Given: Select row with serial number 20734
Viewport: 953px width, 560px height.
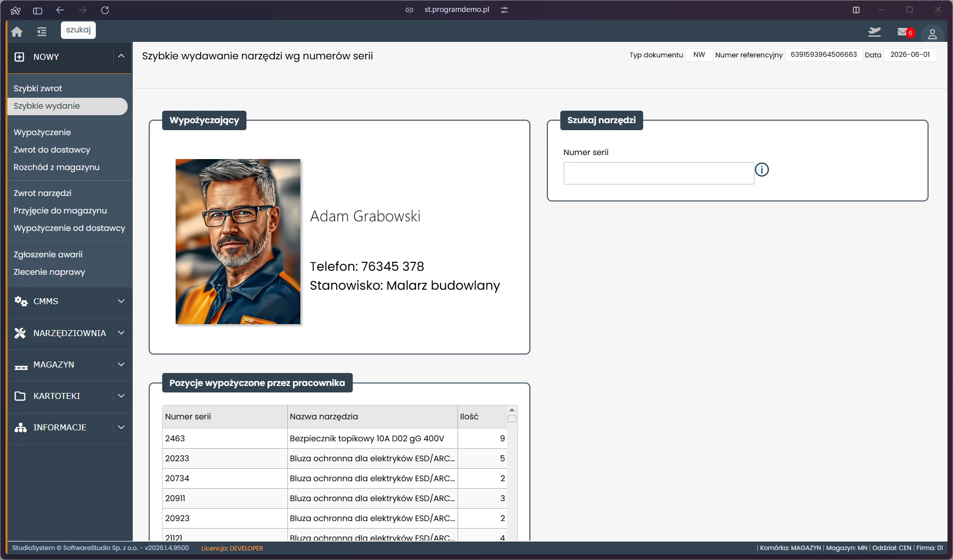Looking at the screenshot, I should (x=334, y=478).
